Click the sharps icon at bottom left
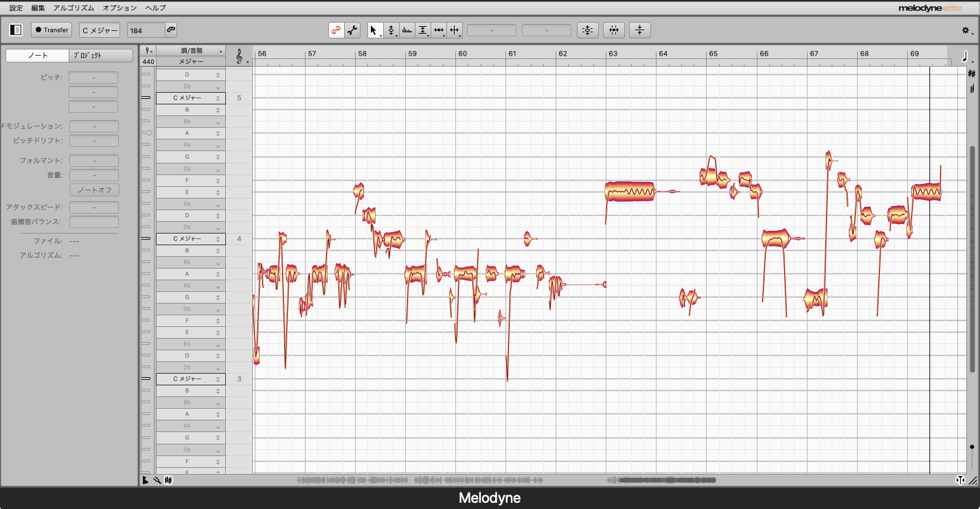980x509 pixels. click(168, 480)
